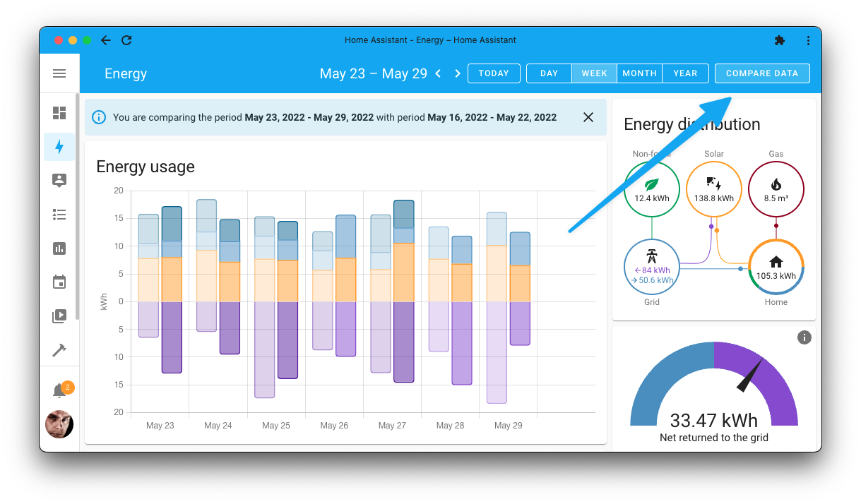Open Developer Tools hammer icon
The height and width of the screenshot is (504, 861).
coord(59,349)
